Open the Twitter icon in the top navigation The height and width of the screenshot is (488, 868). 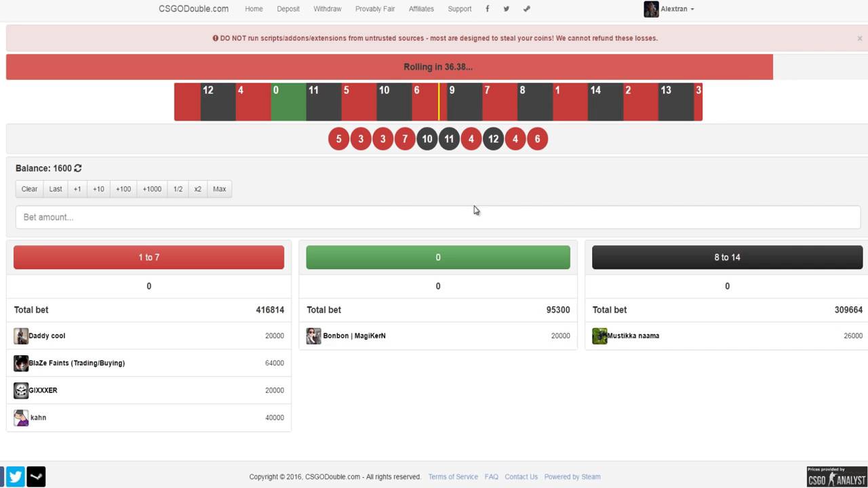(x=506, y=9)
